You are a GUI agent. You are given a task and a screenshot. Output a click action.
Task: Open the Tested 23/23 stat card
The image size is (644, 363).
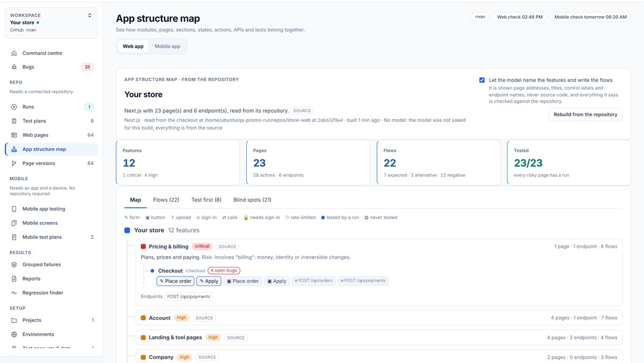coord(569,163)
